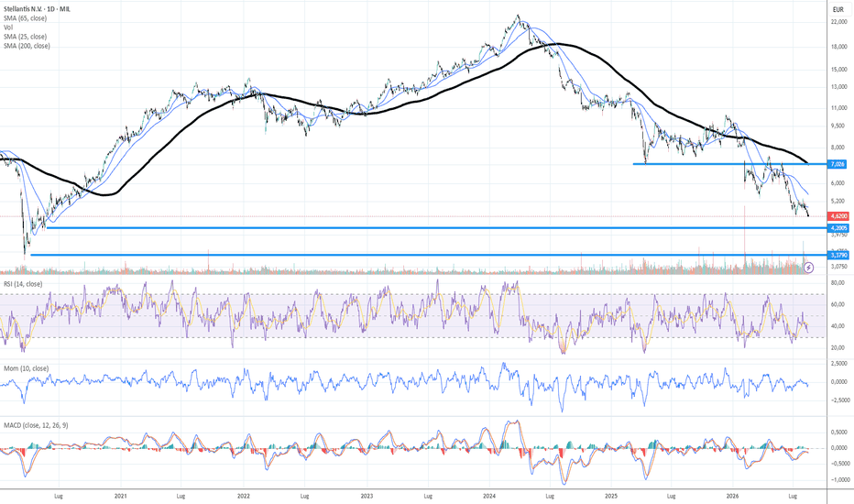Screen dimensions: 854x504
Task: Click the 80,00 RSI axis label
Action: (838, 283)
